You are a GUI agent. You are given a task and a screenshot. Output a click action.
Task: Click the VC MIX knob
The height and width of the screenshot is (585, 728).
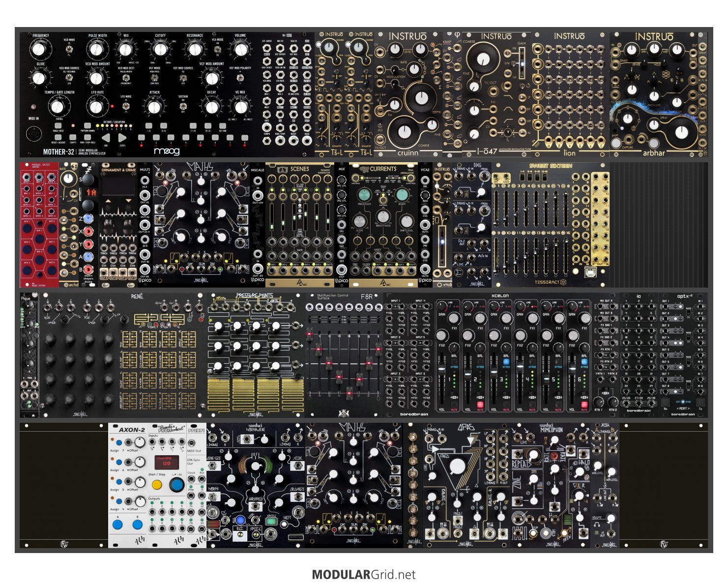tap(240, 106)
